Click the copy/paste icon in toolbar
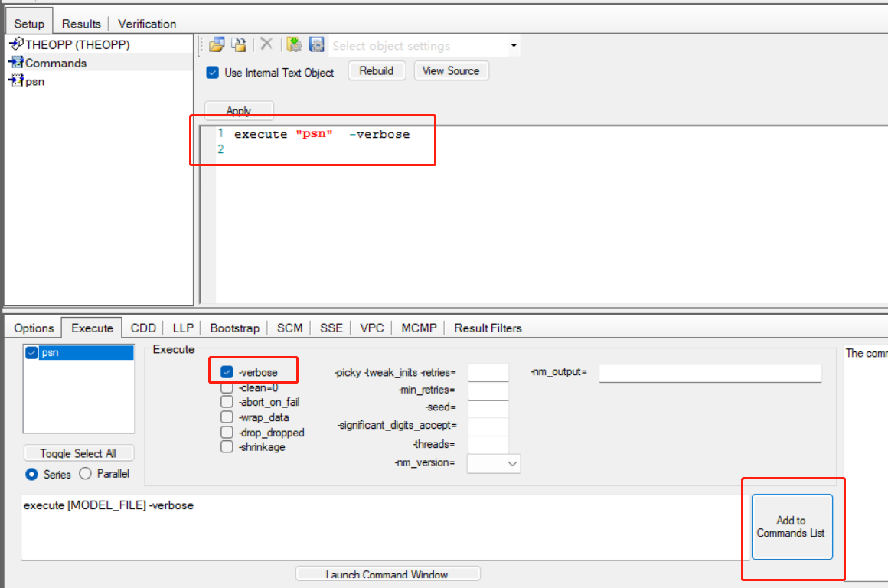The height and width of the screenshot is (588, 888). tap(239, 45)
